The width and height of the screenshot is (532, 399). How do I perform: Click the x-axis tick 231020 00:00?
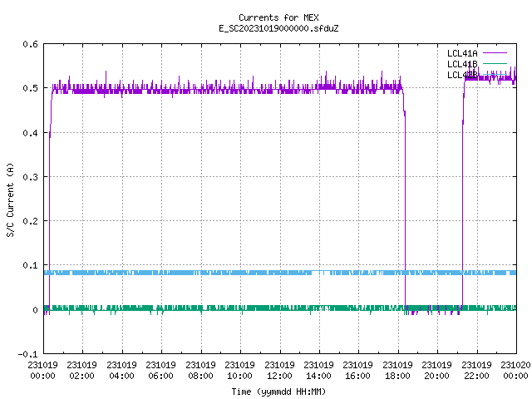pyautogui.click(x=515, y=371)
